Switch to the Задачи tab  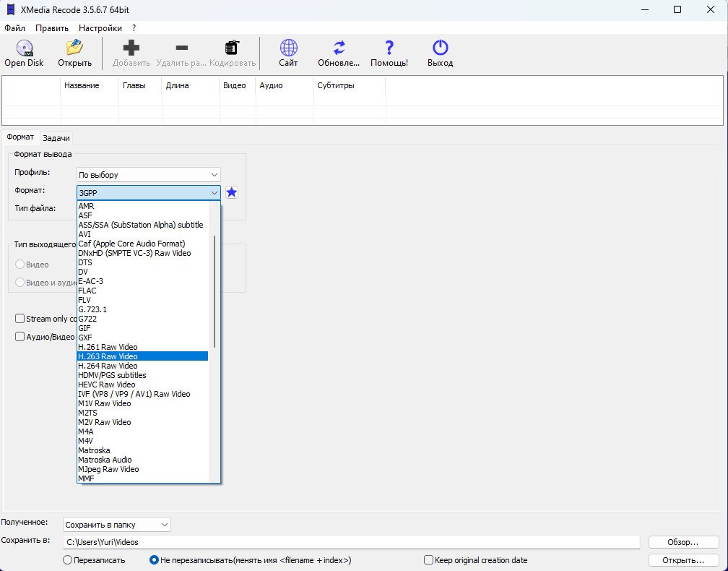coord(56,138)
